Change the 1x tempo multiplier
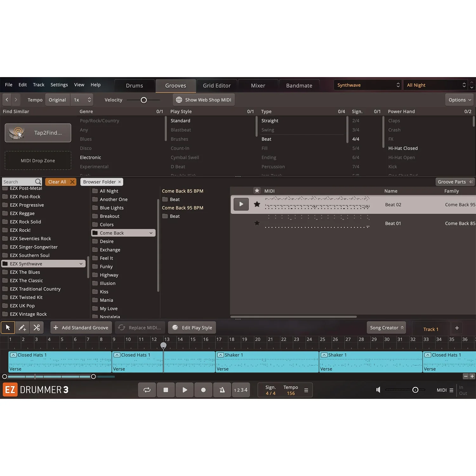 82,100
